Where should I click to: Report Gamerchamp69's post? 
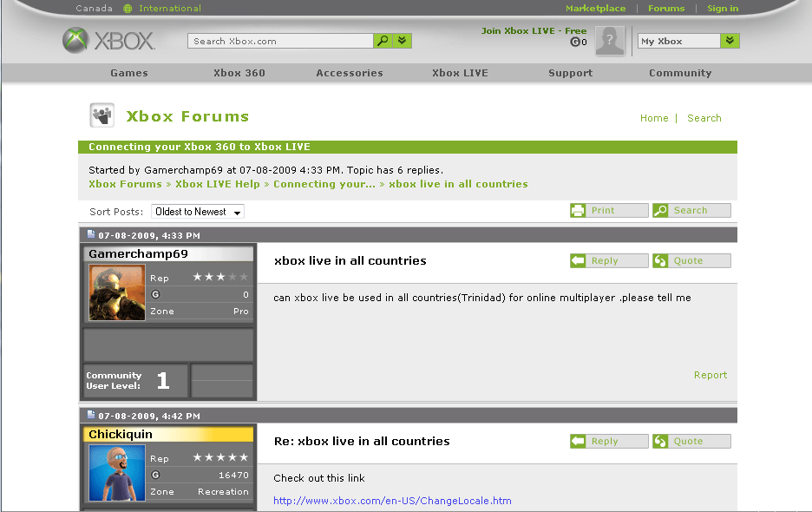[710, 375]
